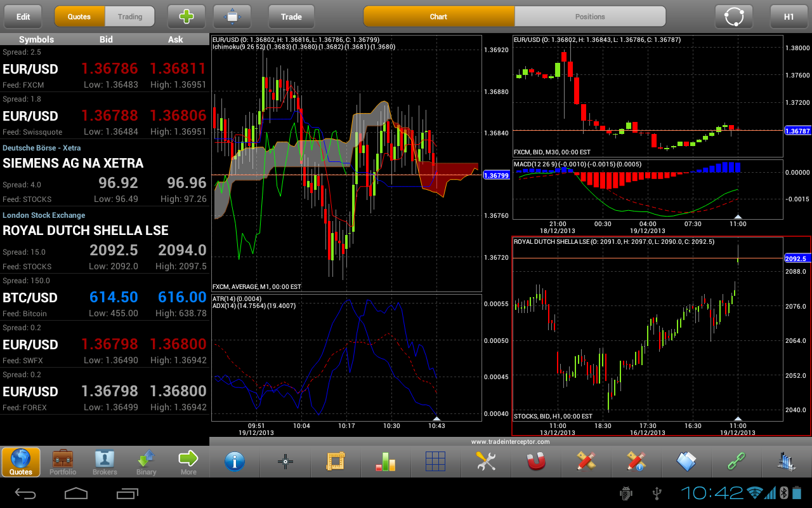The image size is (812, 508).
Task: Select the green chain link icon
Action: [x=737, y=462]
